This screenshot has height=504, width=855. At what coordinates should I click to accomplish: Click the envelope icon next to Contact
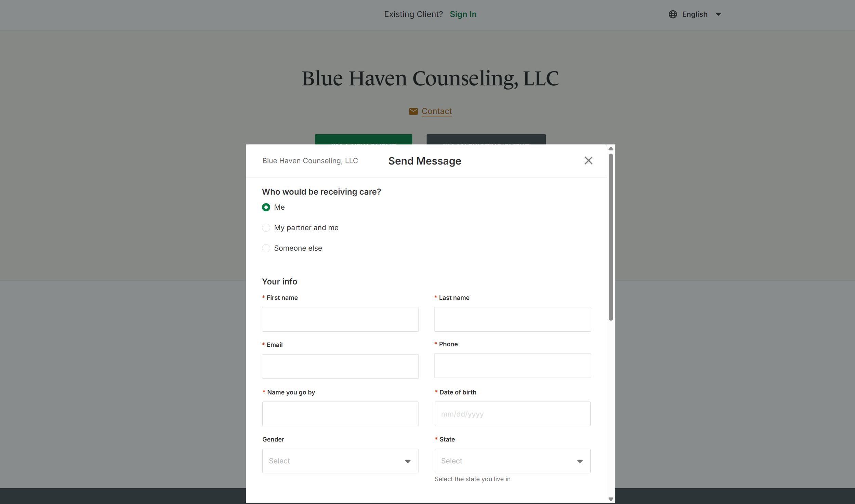point(413,111)
